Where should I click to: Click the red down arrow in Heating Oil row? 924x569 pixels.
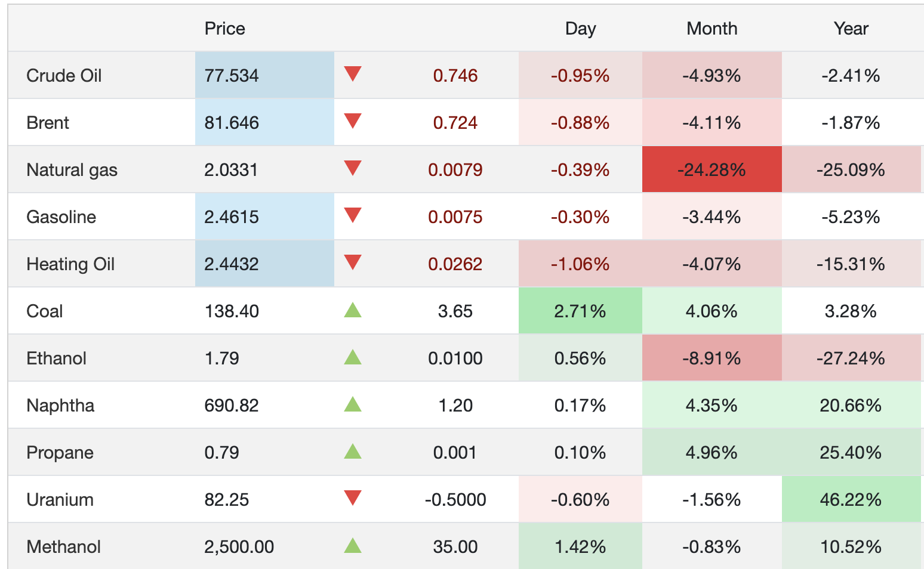[353, 262]
